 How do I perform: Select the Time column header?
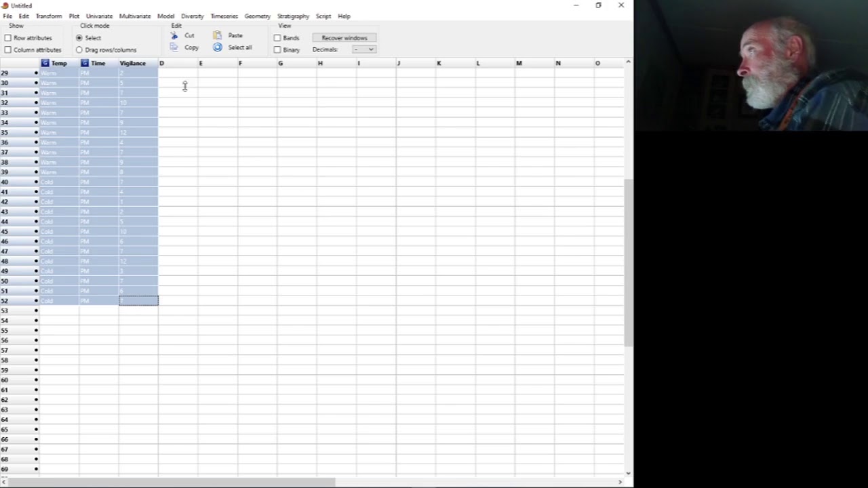coord(98,63)
